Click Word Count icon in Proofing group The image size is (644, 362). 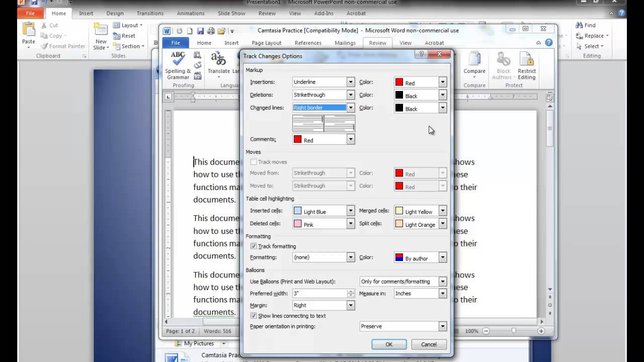pyautogui.click(x=198, y=75)
